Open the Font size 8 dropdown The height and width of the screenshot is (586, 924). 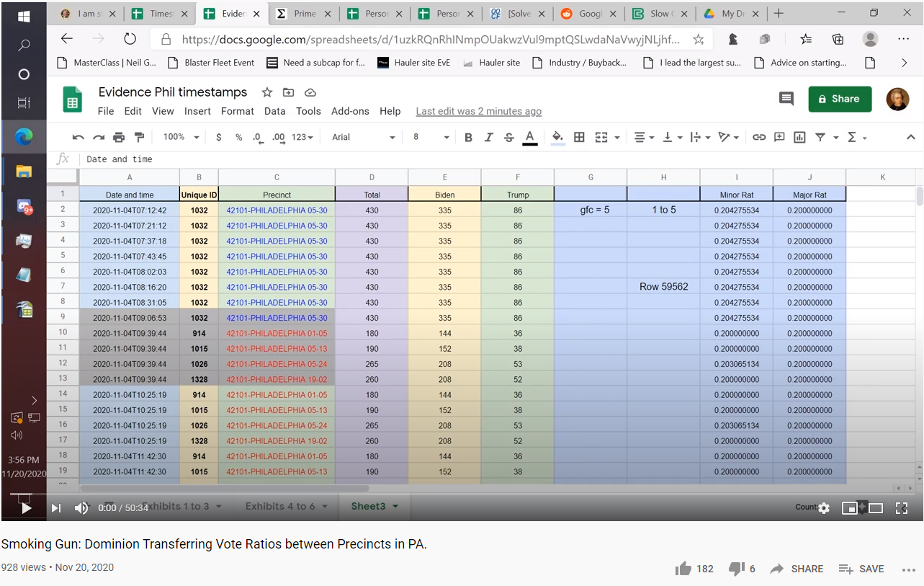431,137
